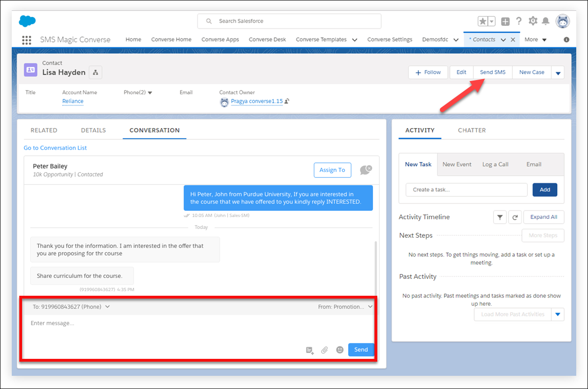Screen dimensions: 588x389
Task: Click the Assign To button
Action: (x=332, y=170)
